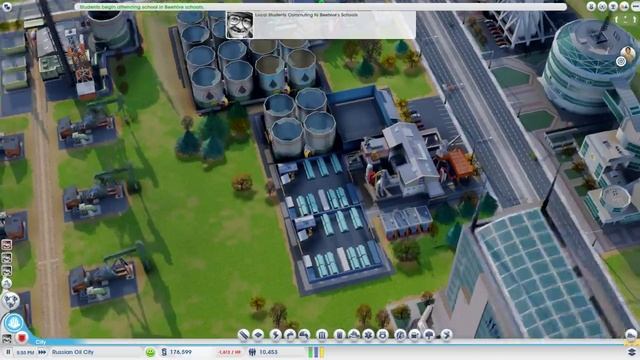Click the advisor portrait thumbnail
Screen dimensions: 640x360
coord(240,24)
